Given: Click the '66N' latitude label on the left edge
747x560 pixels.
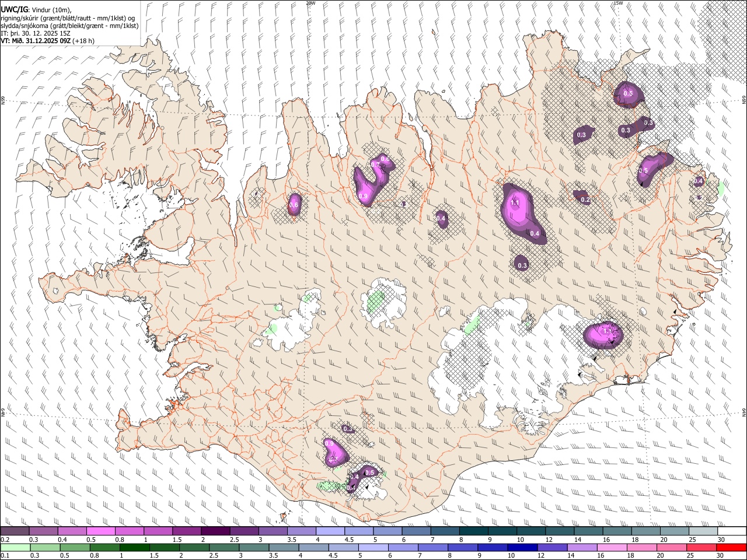Looking at the screenshot, I should pos(3,100).
